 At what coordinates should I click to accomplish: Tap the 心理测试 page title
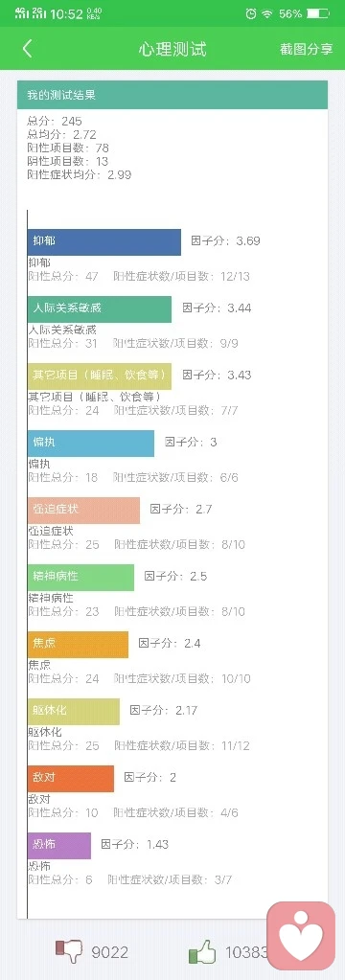coord(172,50)
